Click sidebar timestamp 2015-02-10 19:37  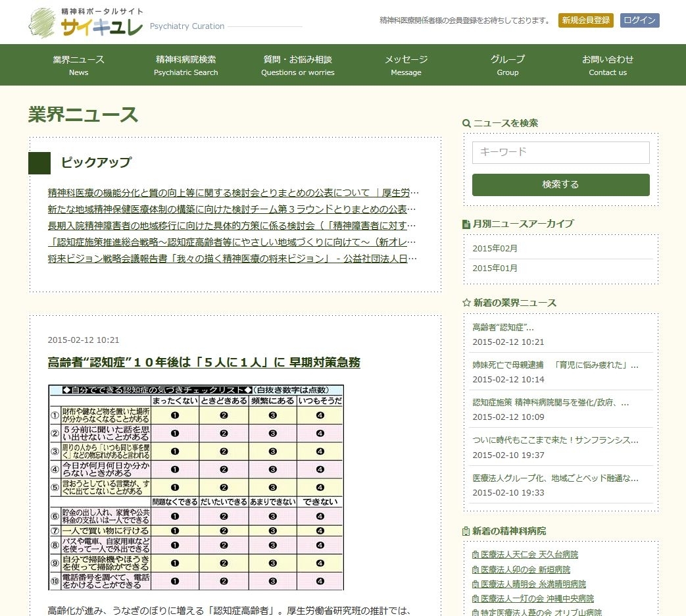tap(508, 455)
